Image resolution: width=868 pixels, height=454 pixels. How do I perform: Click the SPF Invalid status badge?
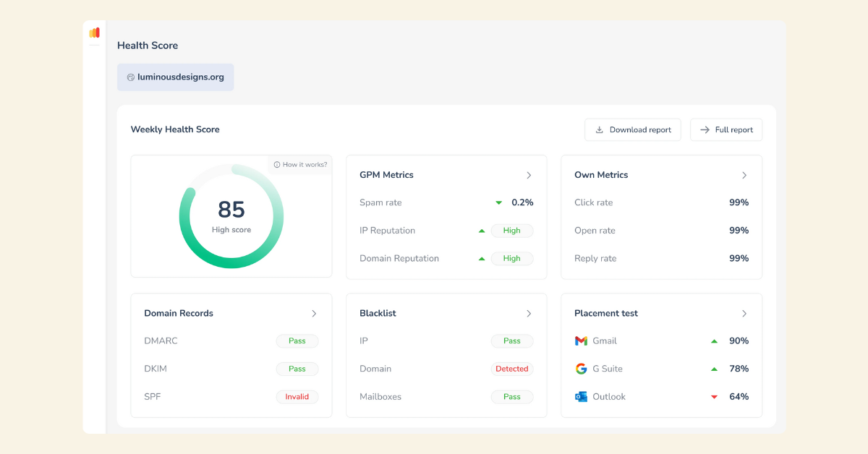[x=297, y=397]
